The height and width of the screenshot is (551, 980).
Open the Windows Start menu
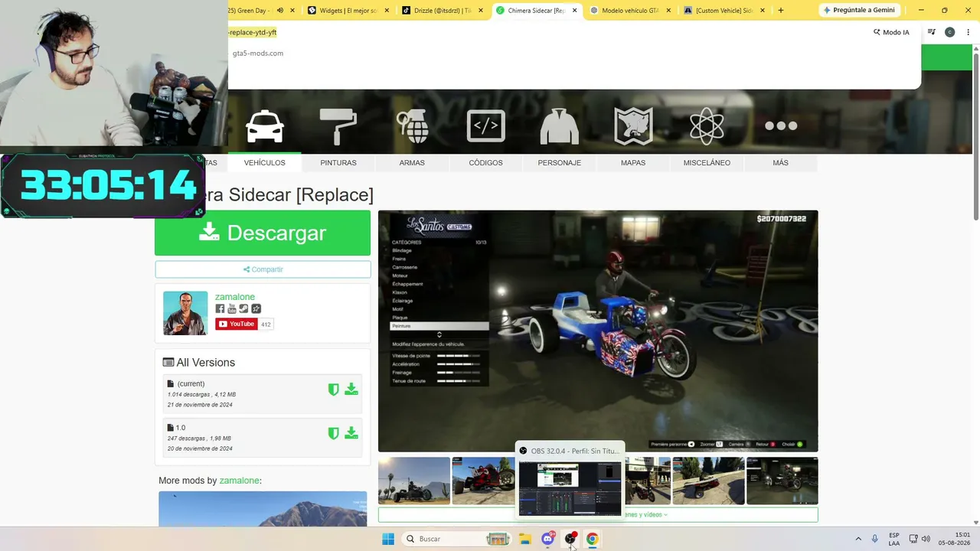click(388, 539)
